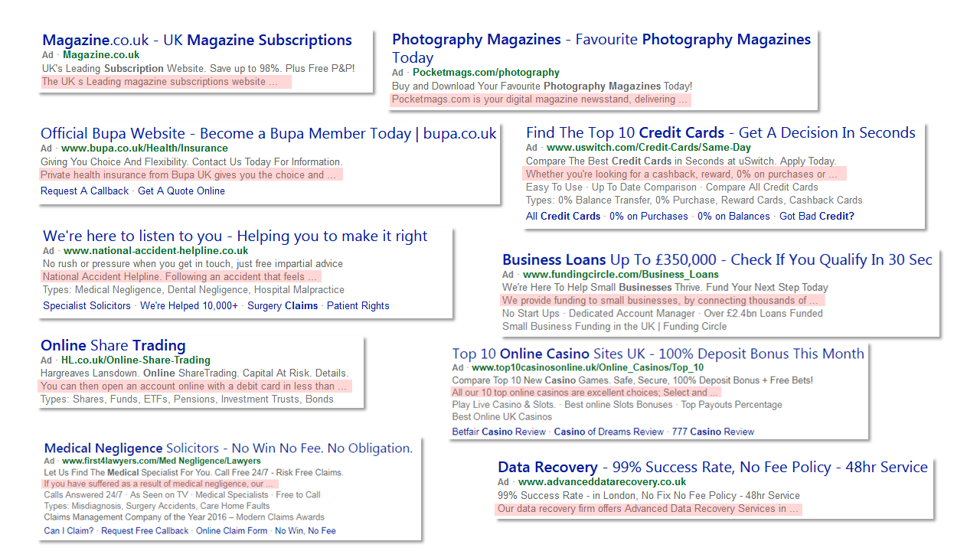Click the www.top10casinosonline.uk URL
Image resolution: width=980 pixels, height=551 pixels.
[x=588, y=368]
